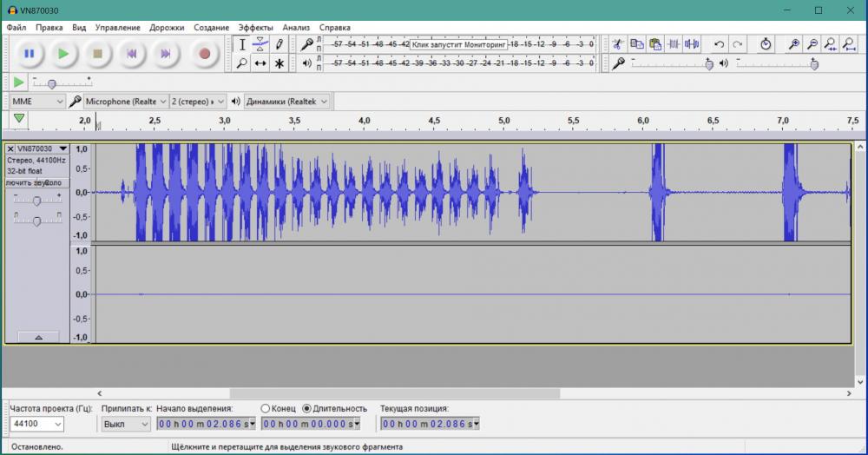Click Play-at-speed green button

(x=18, y=82)
